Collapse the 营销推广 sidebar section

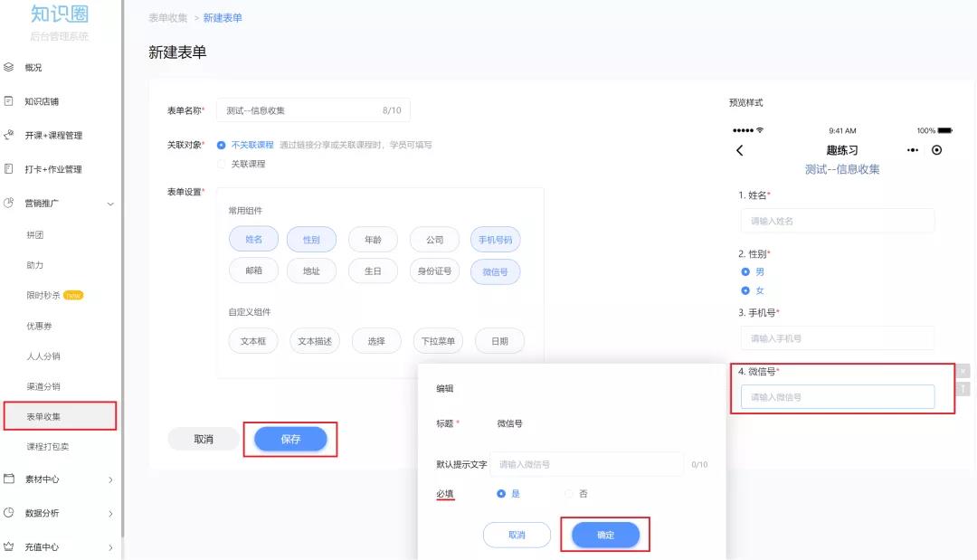coord(110,204)
